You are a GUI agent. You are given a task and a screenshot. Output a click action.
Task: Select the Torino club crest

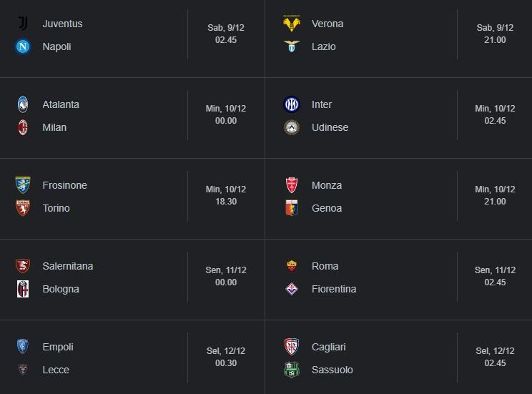tap(23, 208)
